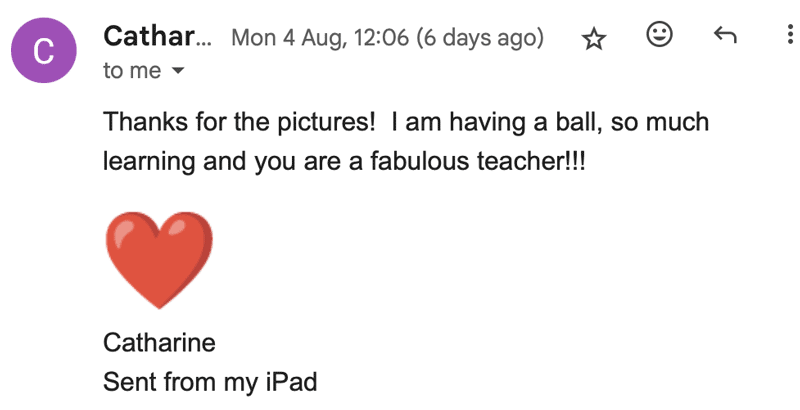
Task: Click the 'Catharine' signature line
Action: (159, 343)
